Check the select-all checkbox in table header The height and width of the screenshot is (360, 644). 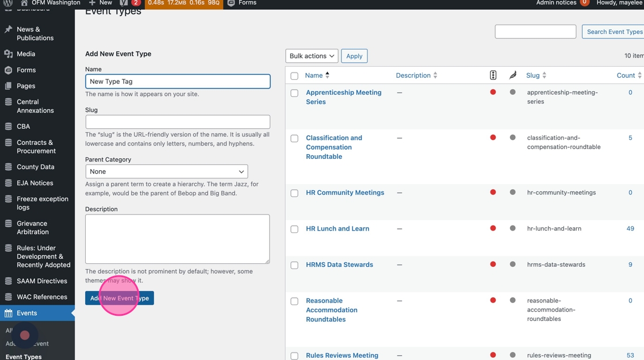tap(294, 76)
